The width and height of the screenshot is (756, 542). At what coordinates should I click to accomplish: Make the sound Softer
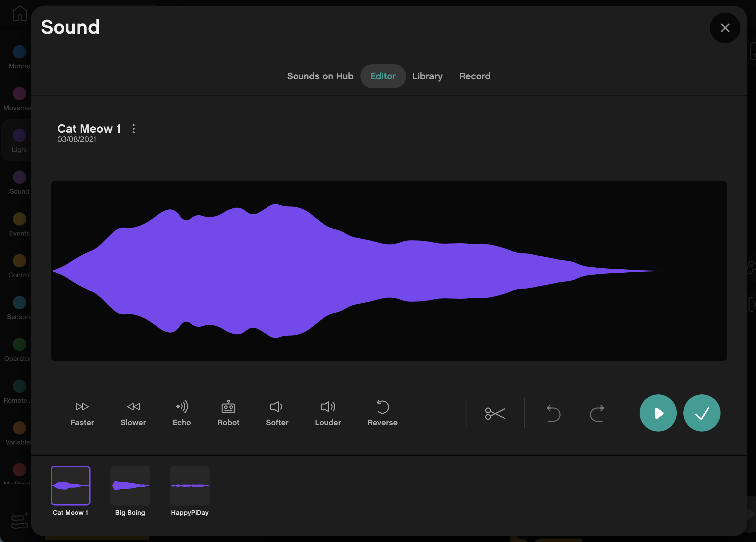pyautogui.click(x=277, y=413)
